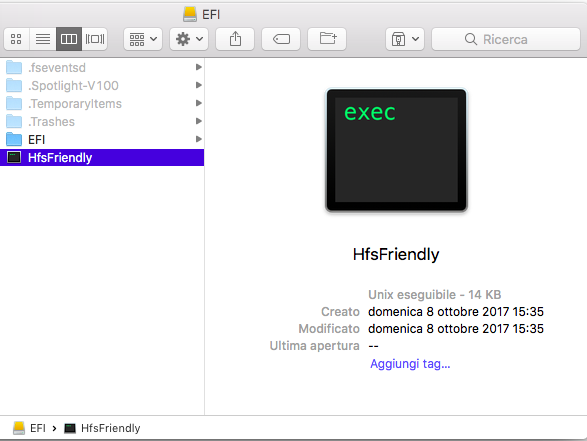
Task: Switch to Cover Flow view
Action: coord(95,39)
